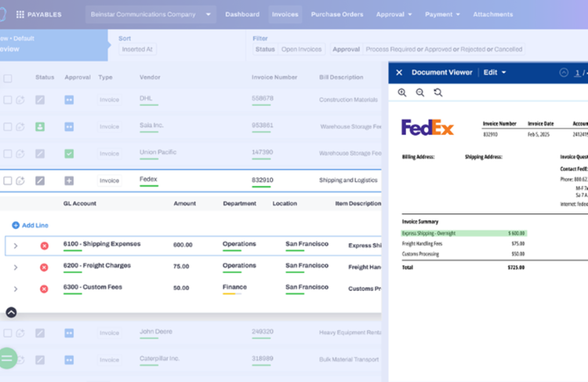Click the Saia Inc. green status icon

click(x=40, y=127)
